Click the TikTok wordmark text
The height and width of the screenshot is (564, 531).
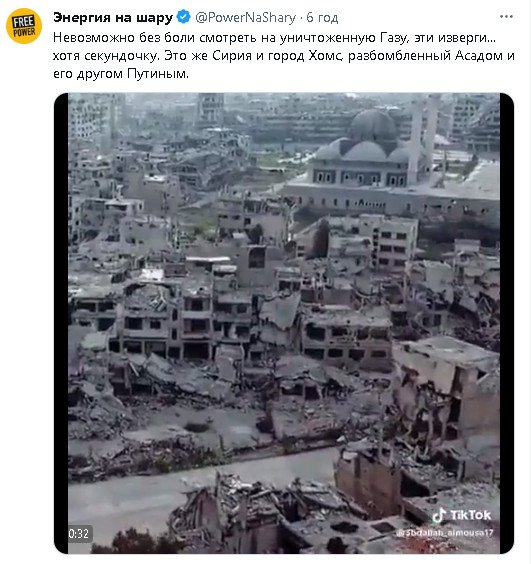(471, 515)
